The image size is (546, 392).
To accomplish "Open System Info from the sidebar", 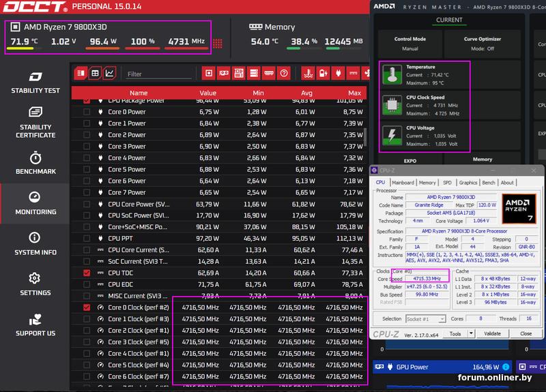I will point(35,243).
